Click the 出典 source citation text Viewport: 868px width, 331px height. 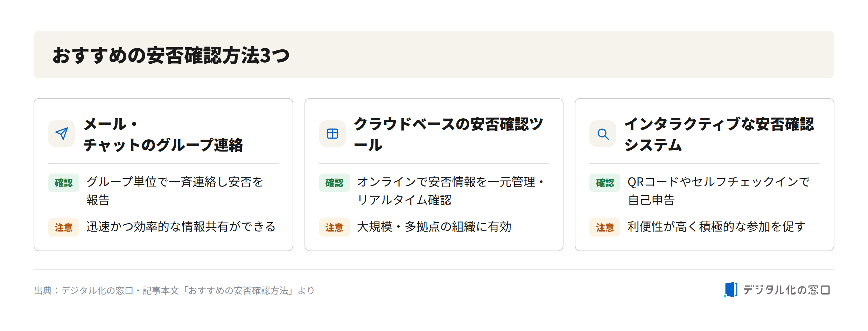174,290
